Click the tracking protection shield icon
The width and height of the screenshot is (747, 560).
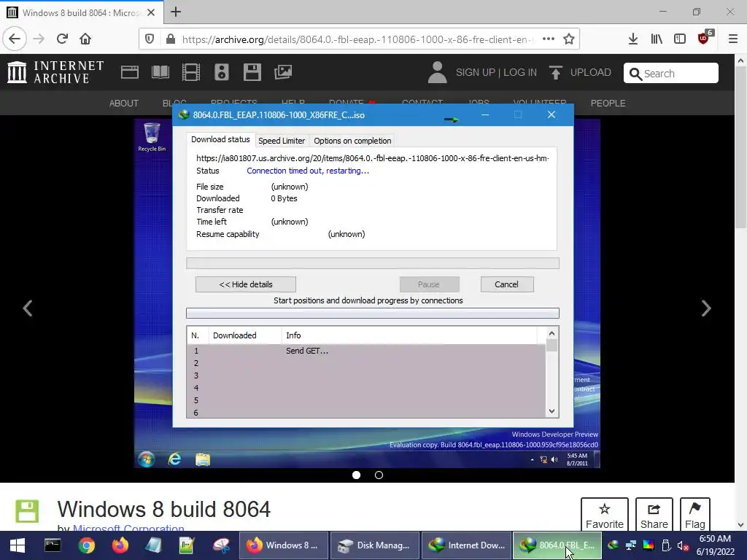point(150,39)
